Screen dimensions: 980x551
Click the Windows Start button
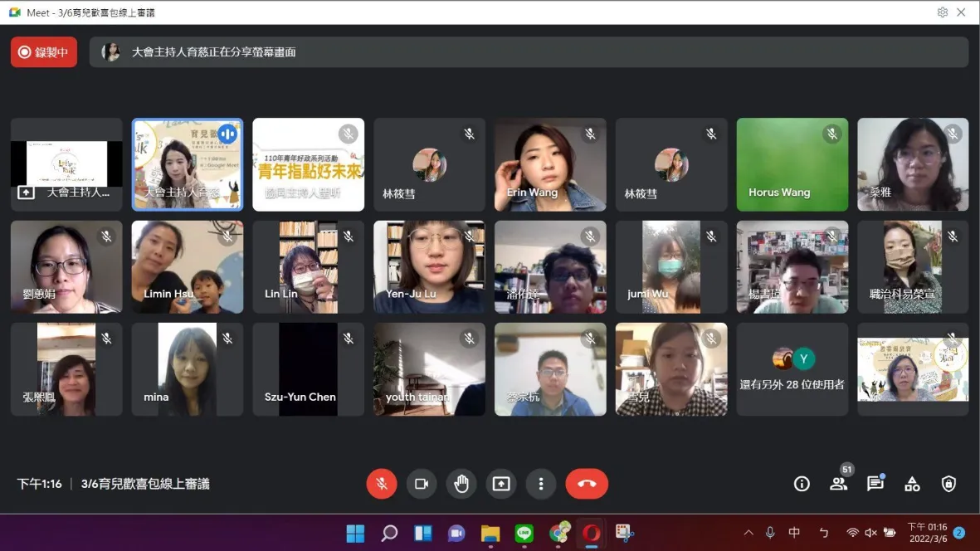point(355,533)
